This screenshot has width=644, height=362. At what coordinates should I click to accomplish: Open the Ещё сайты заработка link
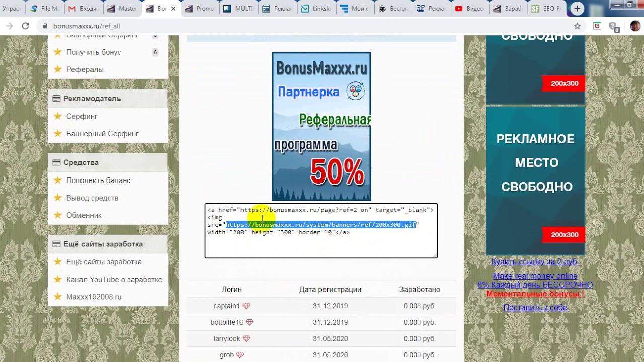[x=104, y=262]
